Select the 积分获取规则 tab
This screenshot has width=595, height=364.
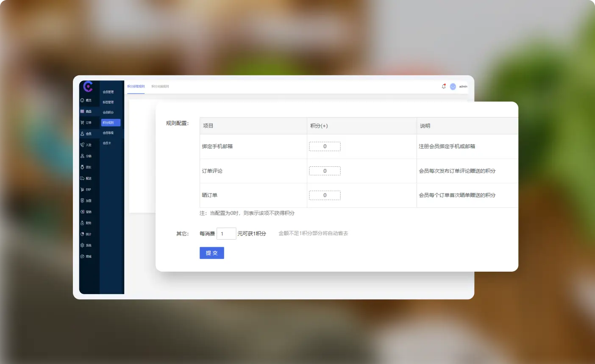(x=136, y=86)
